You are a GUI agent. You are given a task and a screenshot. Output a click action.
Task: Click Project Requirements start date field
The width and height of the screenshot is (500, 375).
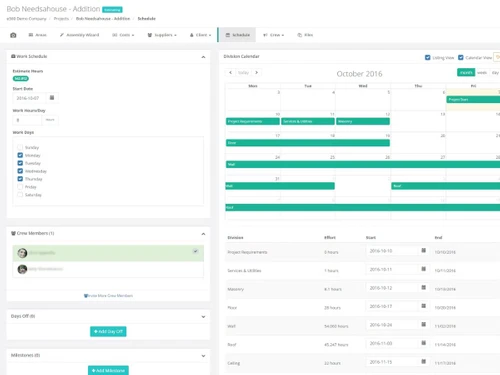click(392, 251)
